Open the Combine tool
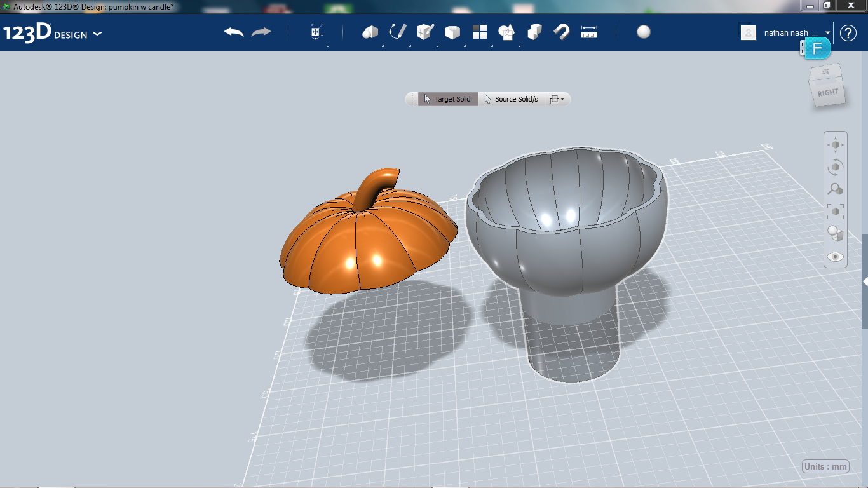The image size is (868, 488). click(x=534, y=32)
